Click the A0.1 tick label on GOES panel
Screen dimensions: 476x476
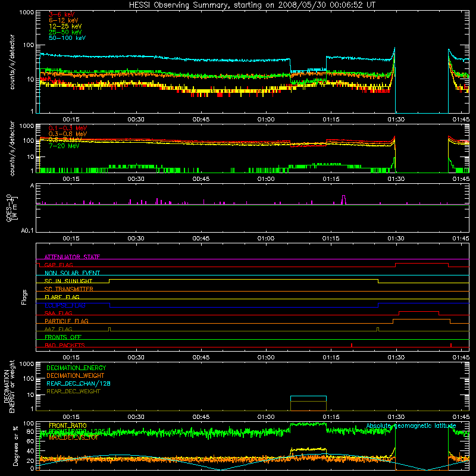pyautogui.click(x=27, y=230)
